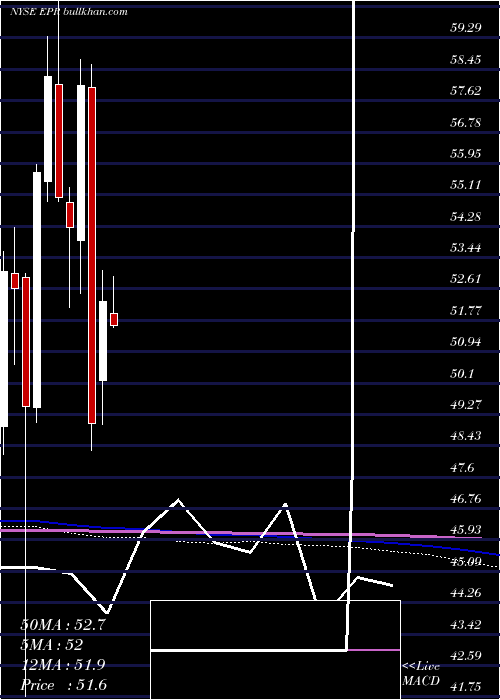Click the 50.1 price axis value
The height and width of the screenshot is (700, 500).
462,374
